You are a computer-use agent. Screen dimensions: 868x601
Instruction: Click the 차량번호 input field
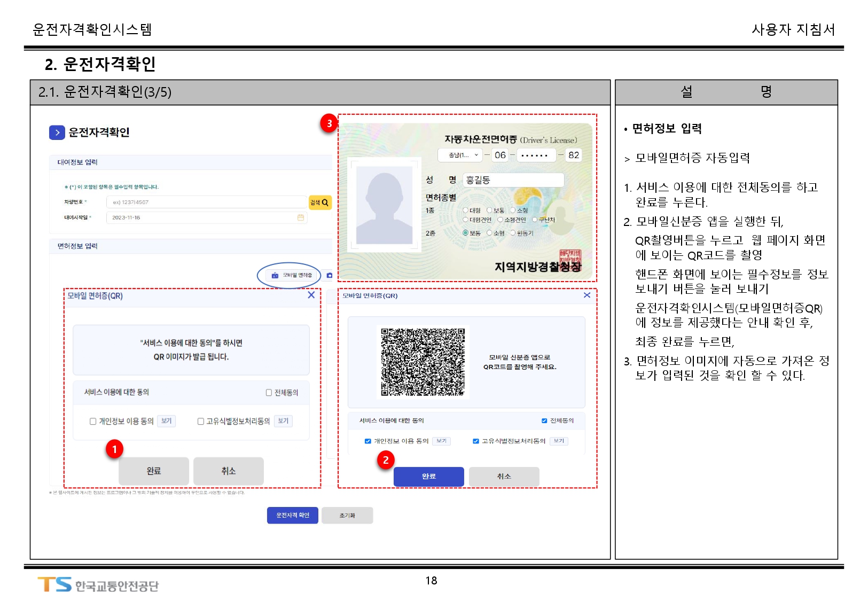pyautogui.click(x=206, y=202)
